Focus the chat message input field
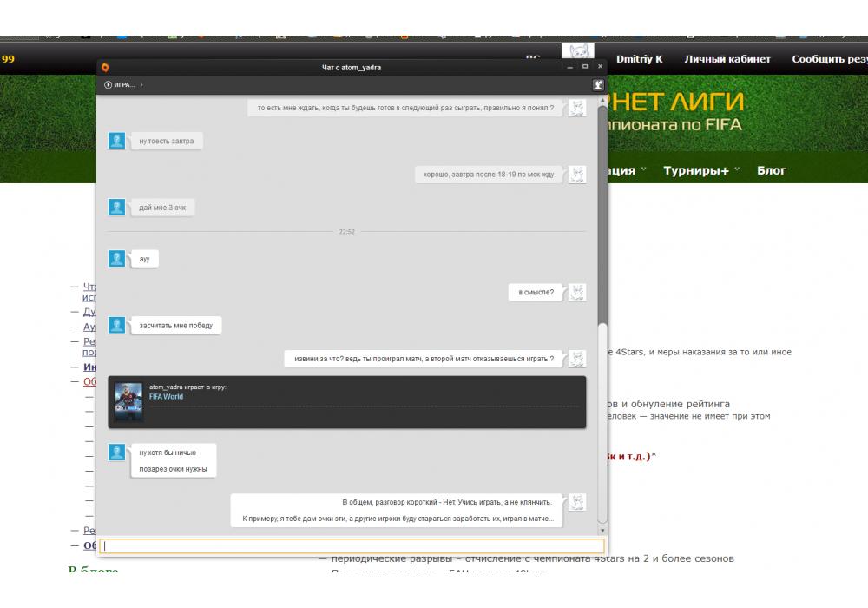 352,546
